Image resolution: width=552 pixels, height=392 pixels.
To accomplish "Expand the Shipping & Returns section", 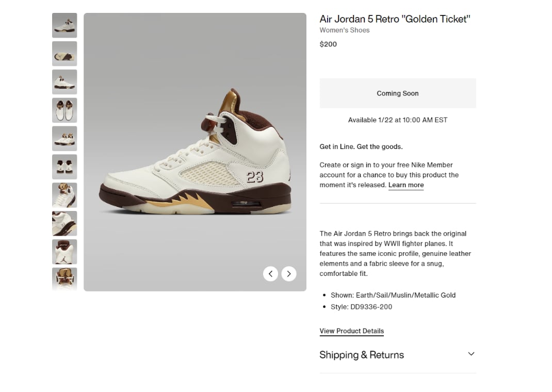I will tap(470, 354).
